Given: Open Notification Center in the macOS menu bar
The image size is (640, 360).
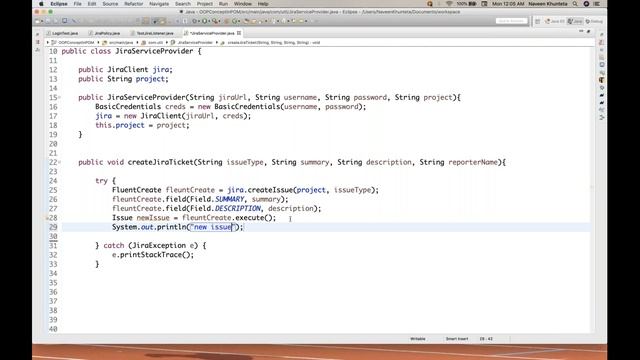Looking at the screenshot, I should coord(596,4).
